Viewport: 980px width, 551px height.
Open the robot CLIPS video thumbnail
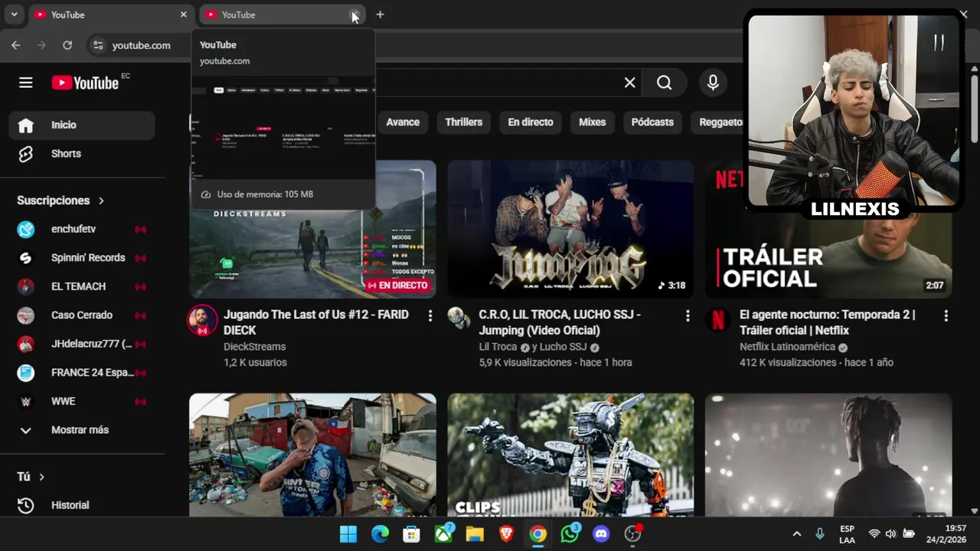point(570,455)
